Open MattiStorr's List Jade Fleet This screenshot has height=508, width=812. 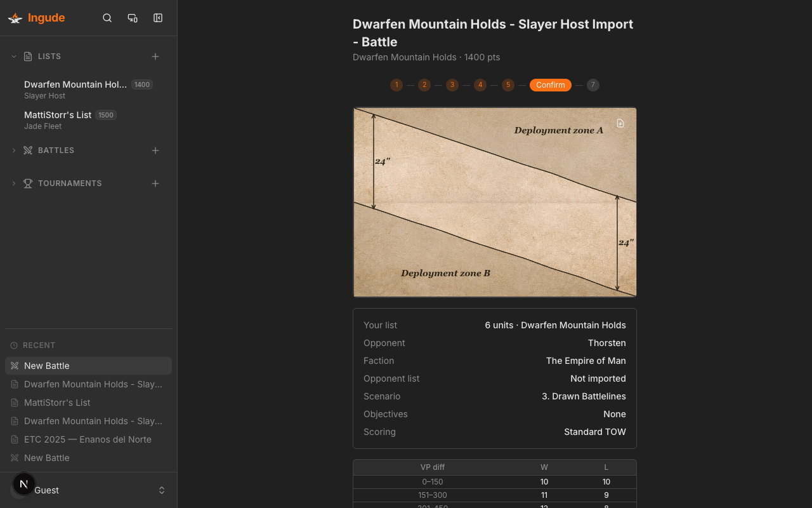[x=58, y=120]
